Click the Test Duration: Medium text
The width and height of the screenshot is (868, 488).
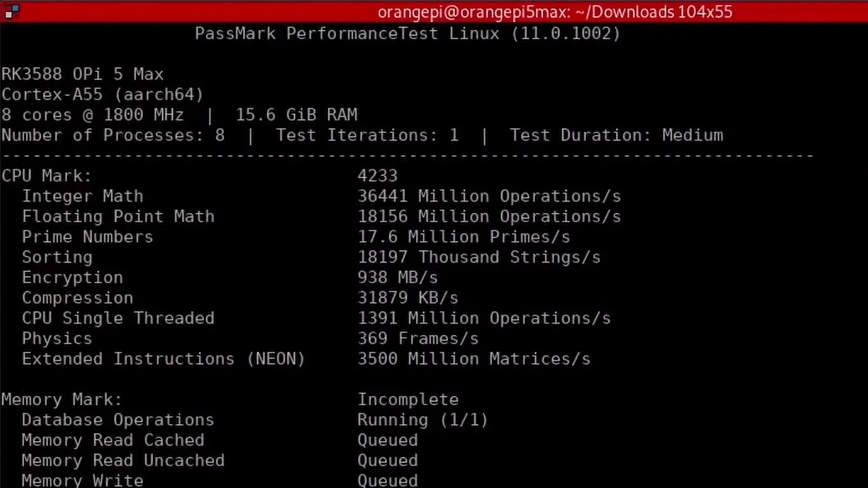click(x=616, y=135)
